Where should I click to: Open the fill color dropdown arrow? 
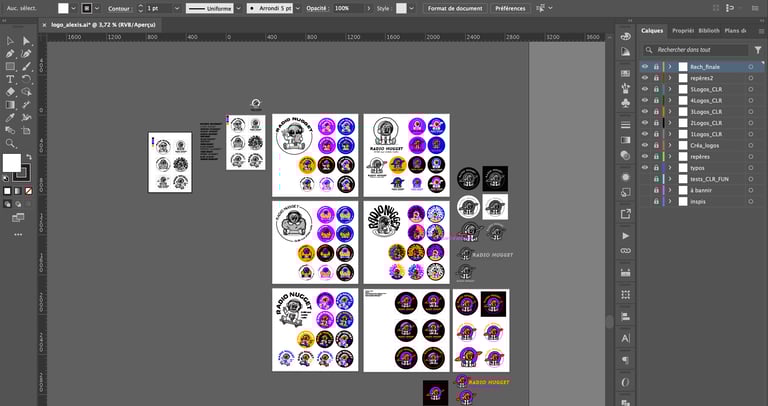[73, 8]
